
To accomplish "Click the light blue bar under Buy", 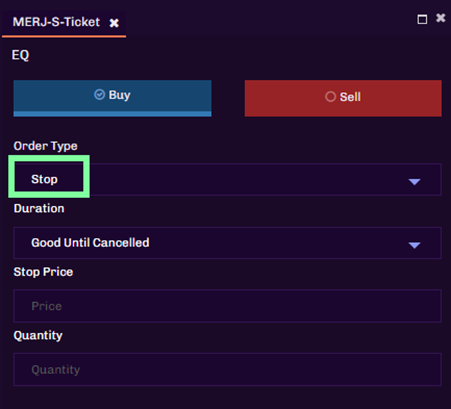I will click(x=112, y=114).
